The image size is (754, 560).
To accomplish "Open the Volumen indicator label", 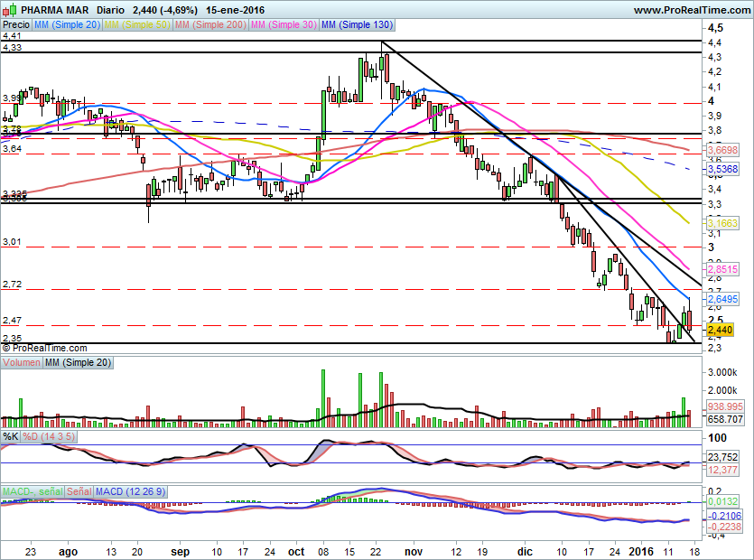I will pyautogui.click(x=22, y=362).
